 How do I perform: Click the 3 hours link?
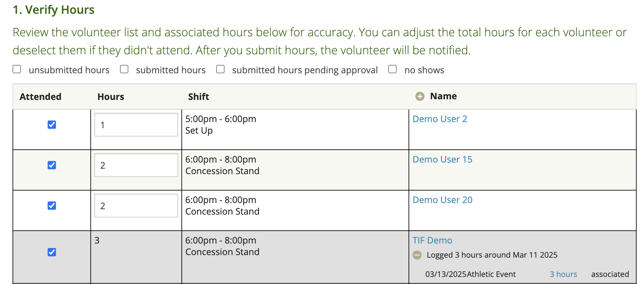click(x=563, y=274)
